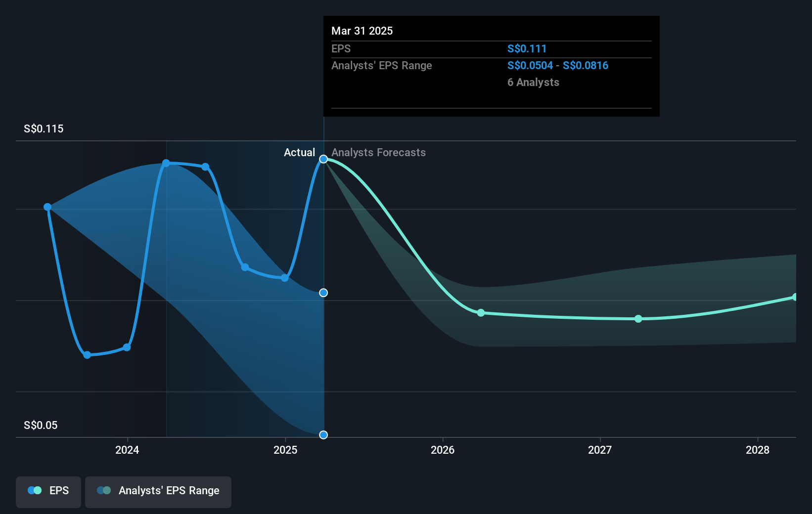Select the lowest EPS point before 2024

tap(87, 355)
